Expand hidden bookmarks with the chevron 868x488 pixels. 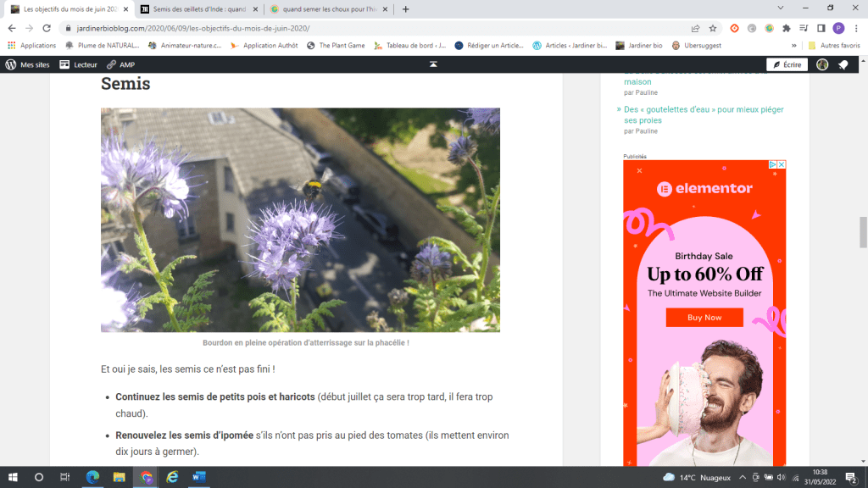794,46
